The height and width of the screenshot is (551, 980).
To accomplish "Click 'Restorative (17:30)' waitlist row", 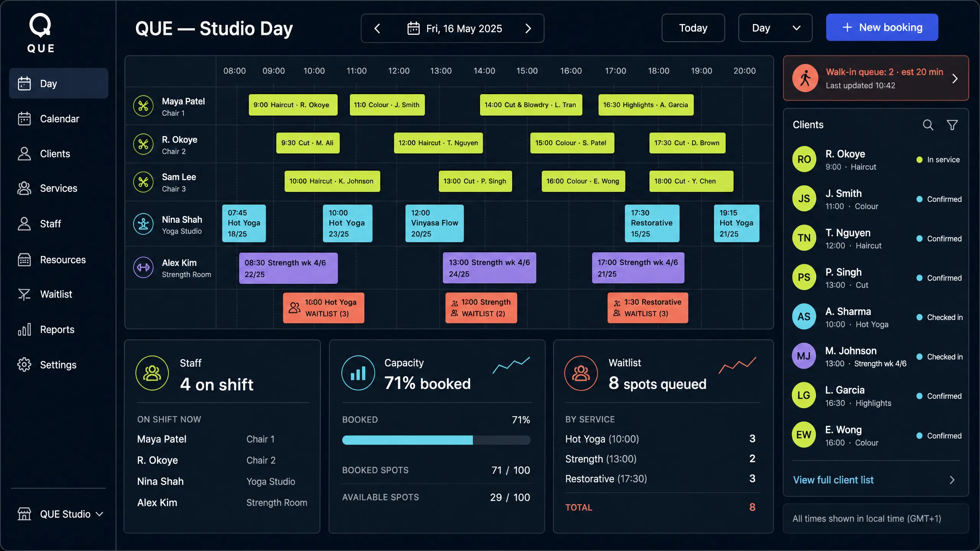I will pyautogui.click(x=661, y=479).
